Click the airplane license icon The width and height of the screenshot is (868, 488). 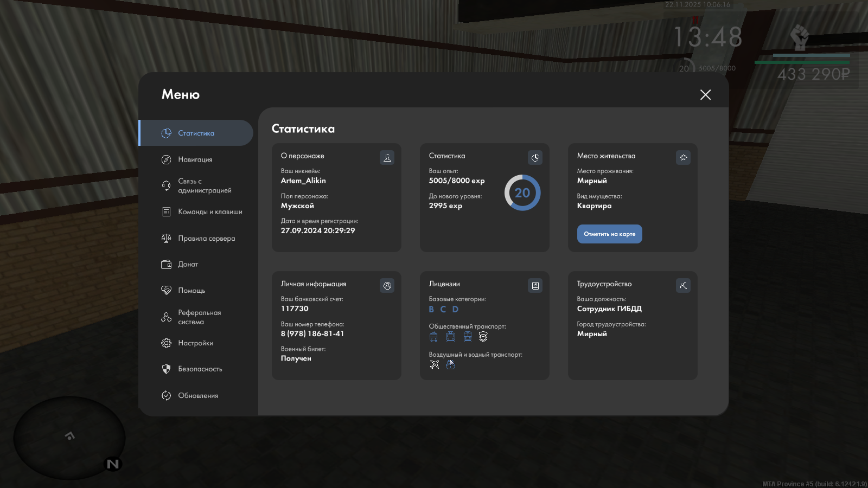(x=435, y=364)
